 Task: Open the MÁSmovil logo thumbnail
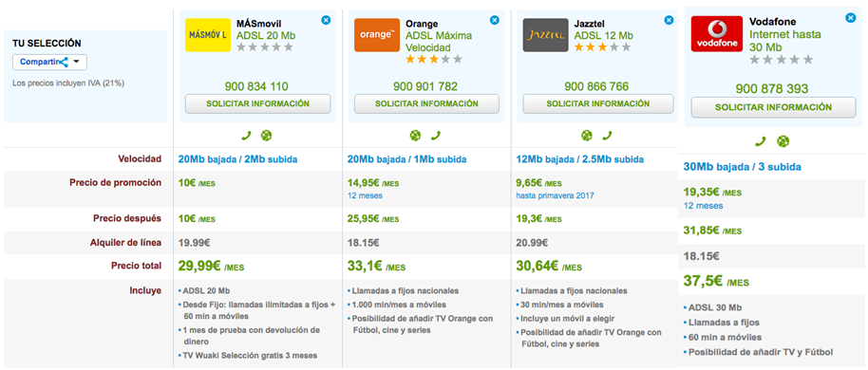208,35
